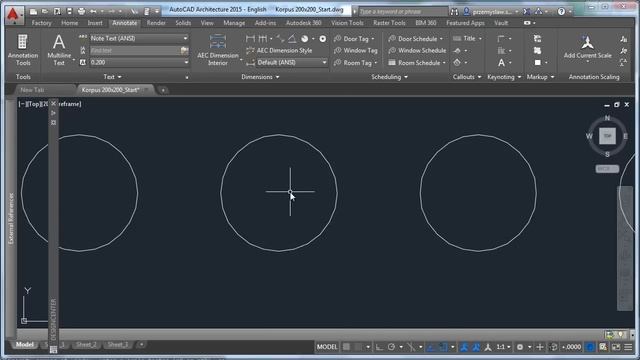Open signed-in user account menu
Screen dimensions: 640x360
[x=491, y=12]
